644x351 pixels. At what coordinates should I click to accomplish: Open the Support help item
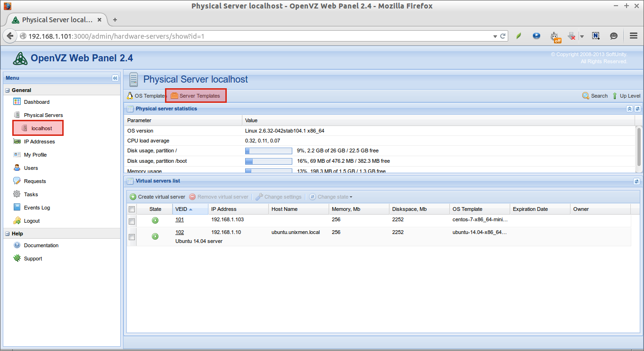33,259
